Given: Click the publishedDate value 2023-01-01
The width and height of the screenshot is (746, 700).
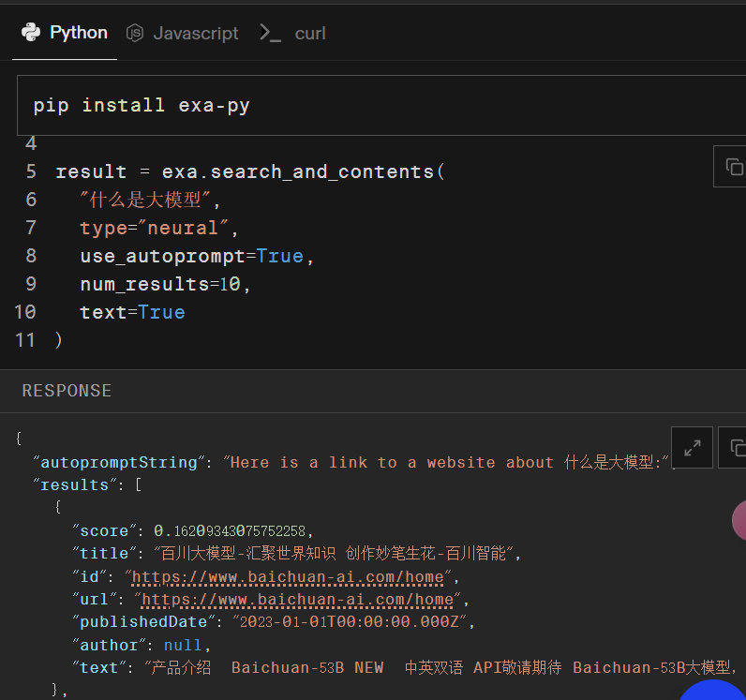Looking at the screenshot, I should pyautogui.click(x=350, y=622).
